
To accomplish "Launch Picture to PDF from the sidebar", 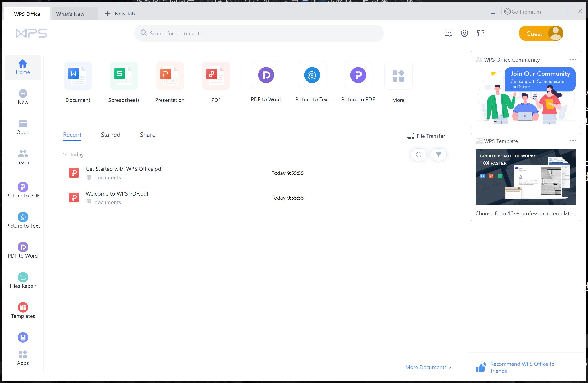I will (x=23, y=190).
